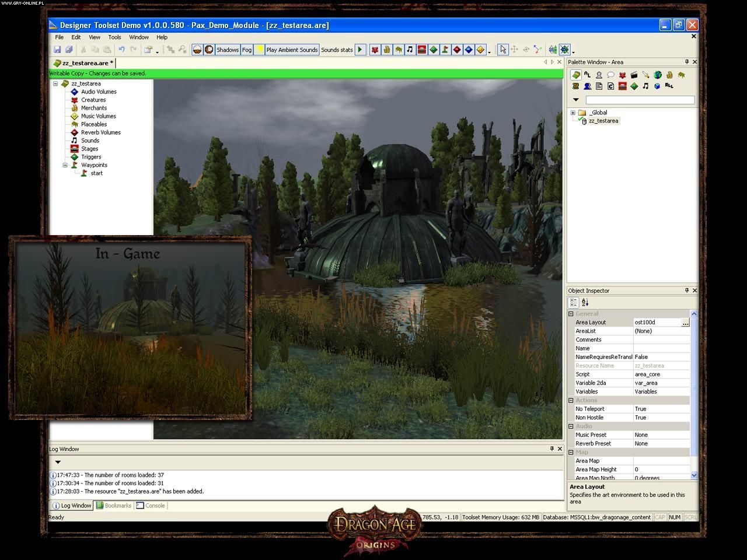Screen dimensions: 747x560
Task: Toggle the waypoint flag icon in toolbar
Action: pyautogui.click(x=445, y=50)
